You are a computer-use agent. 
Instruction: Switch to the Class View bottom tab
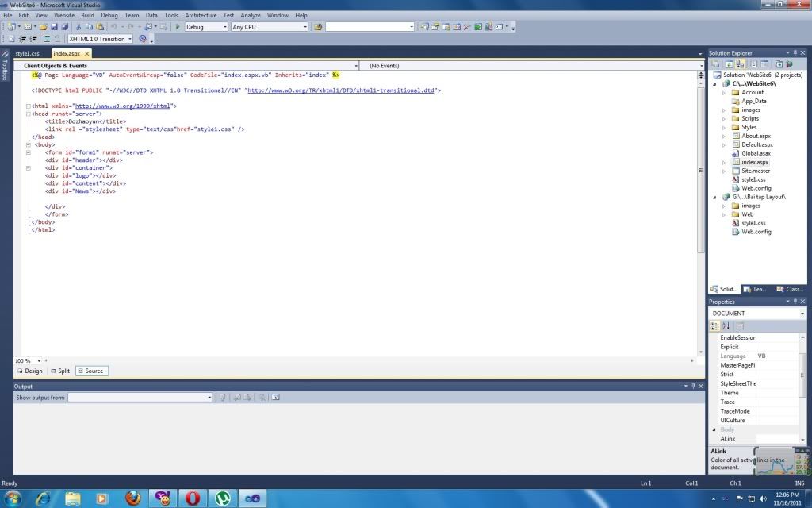[x=791, y=289]
